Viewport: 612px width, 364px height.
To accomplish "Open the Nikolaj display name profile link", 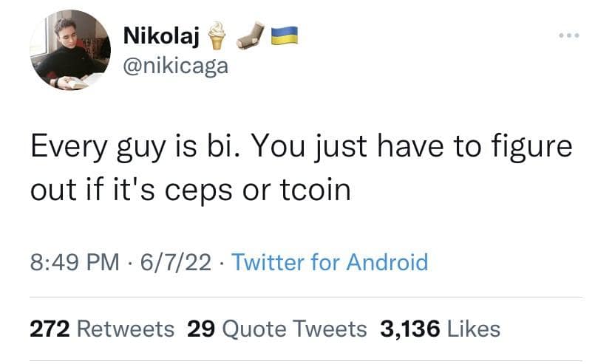I will pos(157,35).
